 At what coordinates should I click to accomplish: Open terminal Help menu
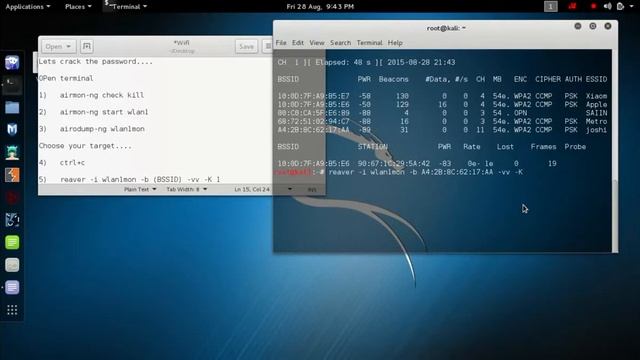(395, 42)
